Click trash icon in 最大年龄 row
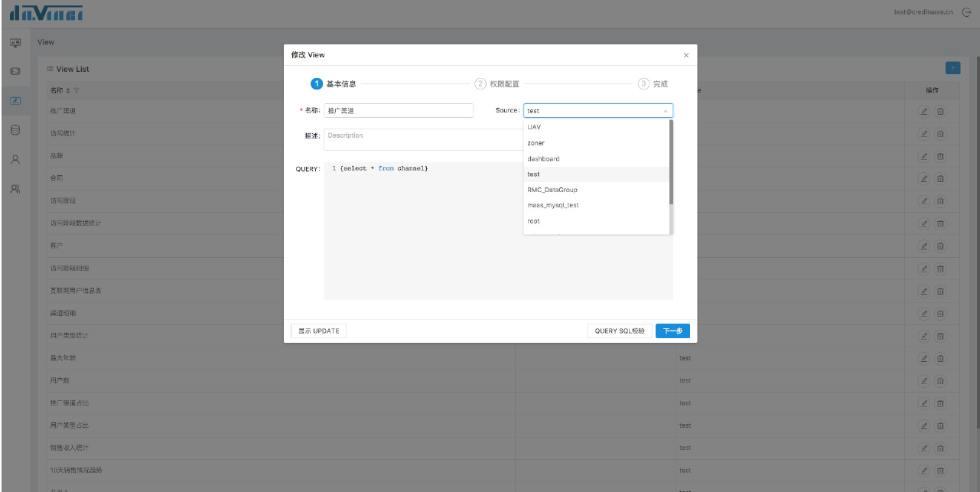 (940, 357)
